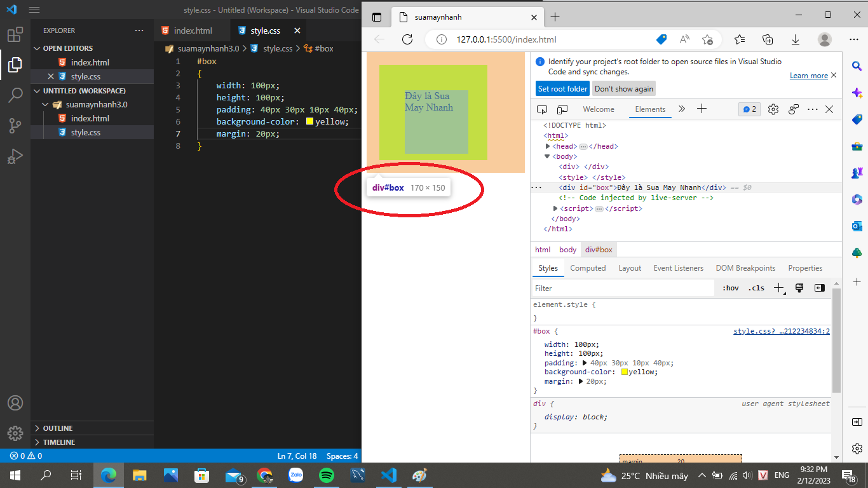Screen dimensions: 868x488
Task: Collapse the body element node
Action: coord(547,156)
